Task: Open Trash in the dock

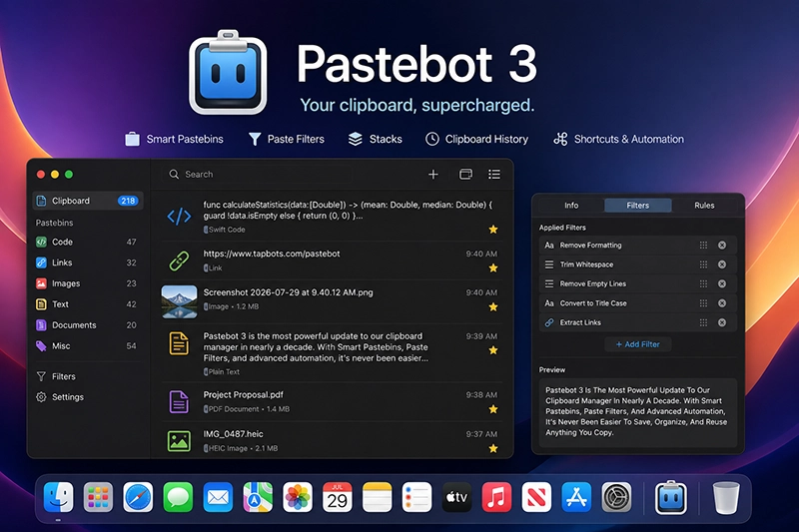Action: click(x=726, y=497)
